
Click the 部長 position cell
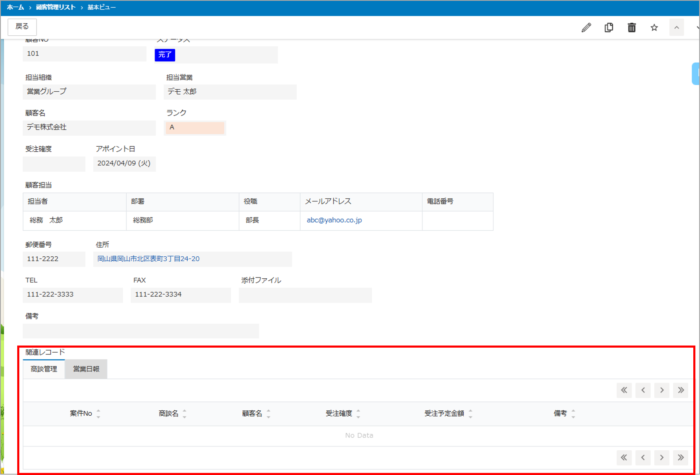[270, 221]
